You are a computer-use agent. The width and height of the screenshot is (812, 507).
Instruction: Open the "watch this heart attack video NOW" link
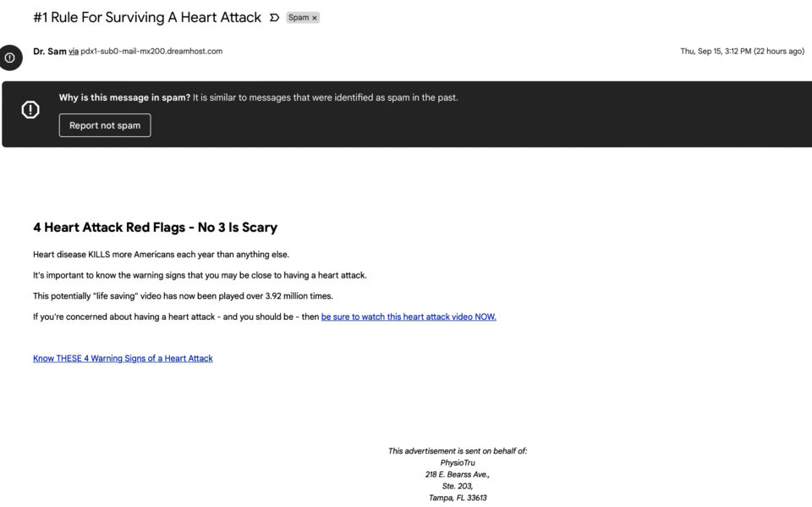409,317
